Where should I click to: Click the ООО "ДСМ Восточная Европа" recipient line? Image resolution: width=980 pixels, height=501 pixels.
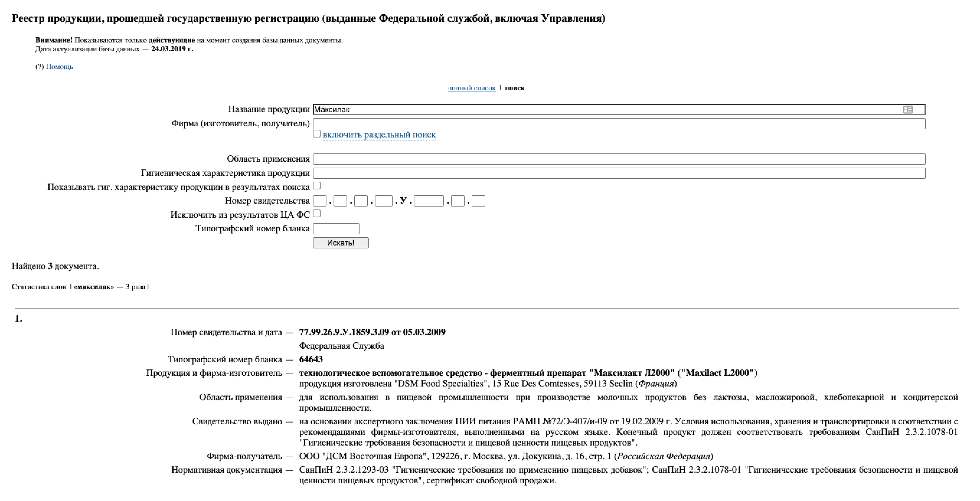point(506,456)
